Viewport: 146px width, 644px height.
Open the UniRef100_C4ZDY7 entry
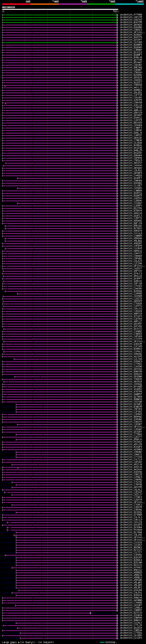[x=131, y=268]
